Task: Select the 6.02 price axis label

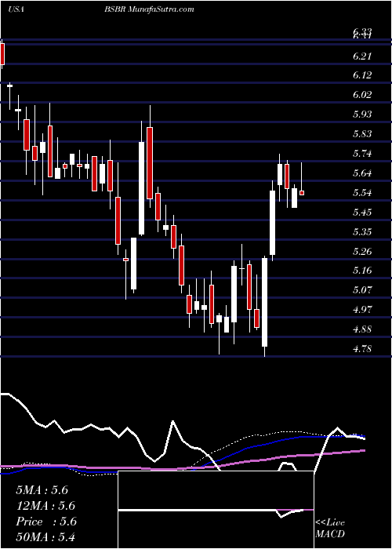Action: pos(362,95)
